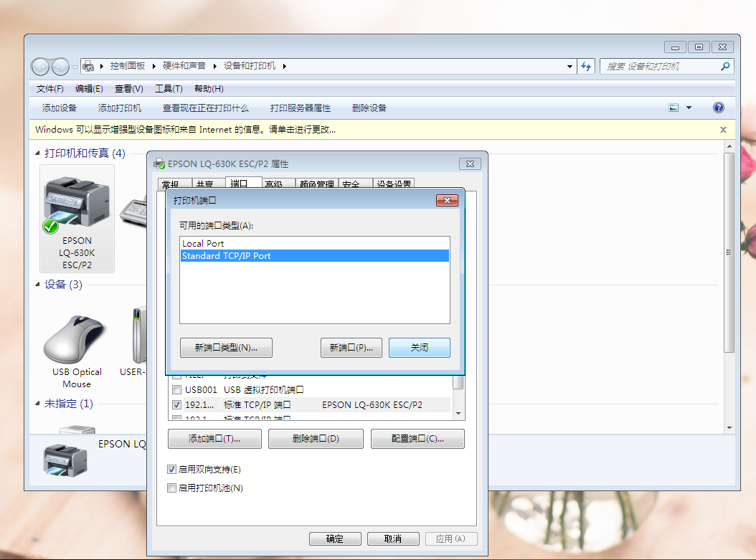The image size is (756, 560).
Task: Click the 添加端口(T)... button
Action: (214, 439)
